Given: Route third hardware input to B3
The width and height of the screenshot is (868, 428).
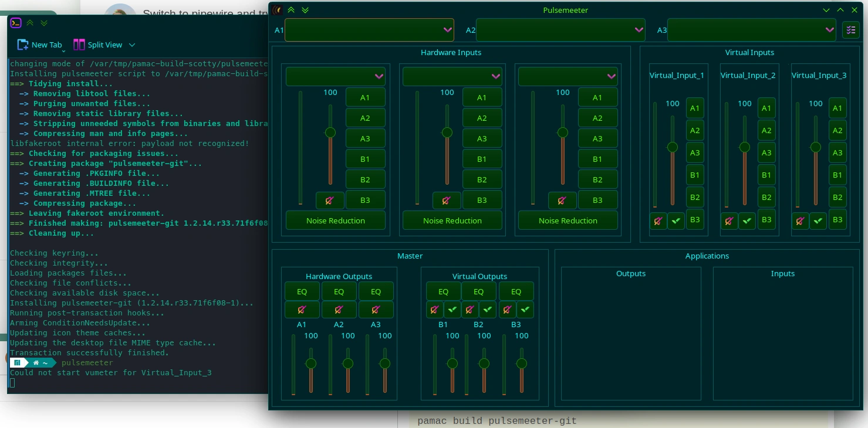Looking at the screenshot, I should (x=598, y=200).
